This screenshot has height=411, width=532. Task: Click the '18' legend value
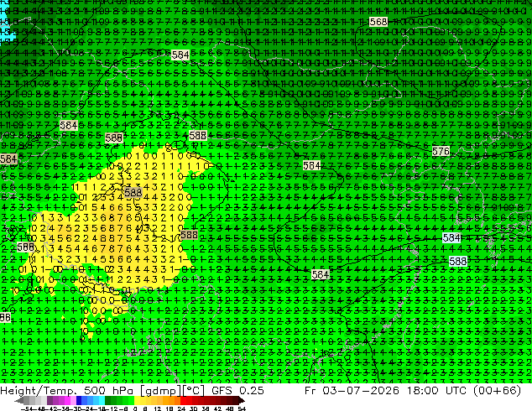pyautogui.click(x=170, y=408)
